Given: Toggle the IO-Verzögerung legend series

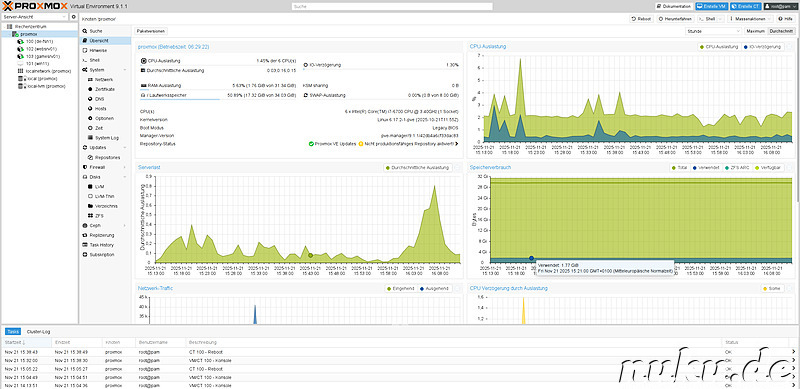Looking at the screenshot, I should coord(762,46).
